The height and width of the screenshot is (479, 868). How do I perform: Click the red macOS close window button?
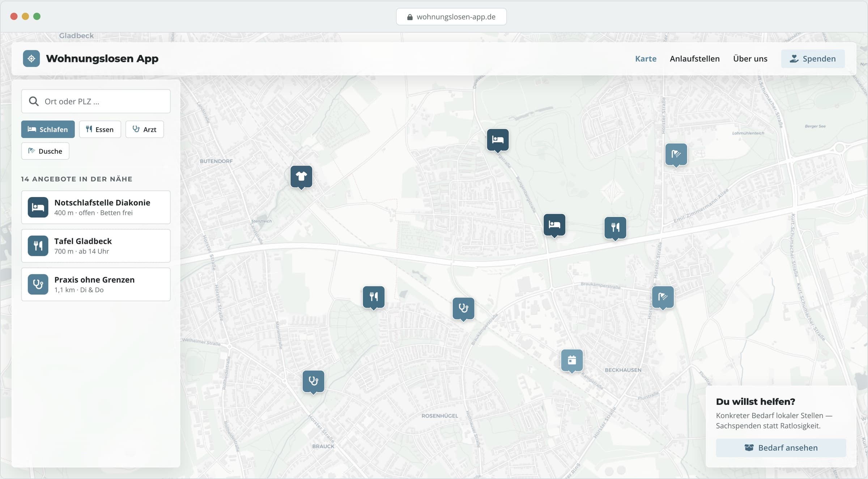14,16
